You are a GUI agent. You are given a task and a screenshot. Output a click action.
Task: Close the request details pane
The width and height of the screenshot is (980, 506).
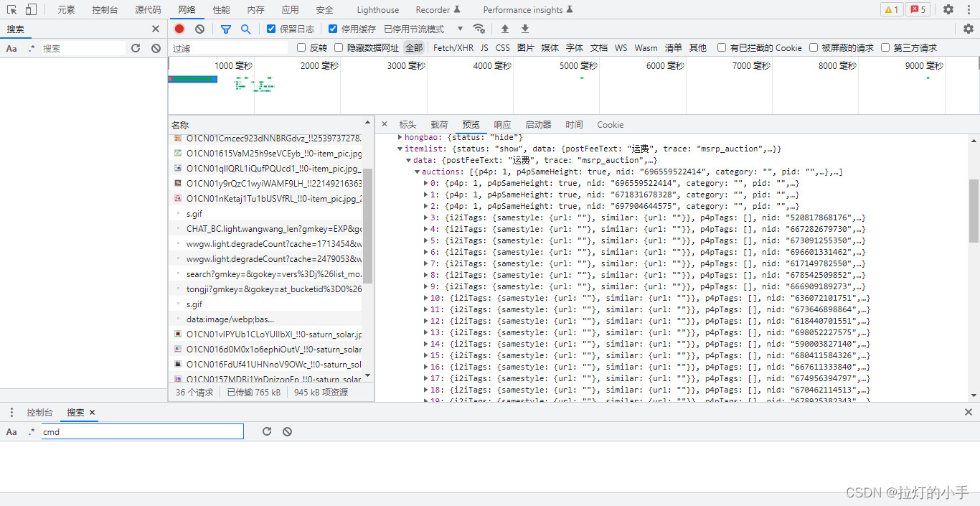click(x=385, y=124)
